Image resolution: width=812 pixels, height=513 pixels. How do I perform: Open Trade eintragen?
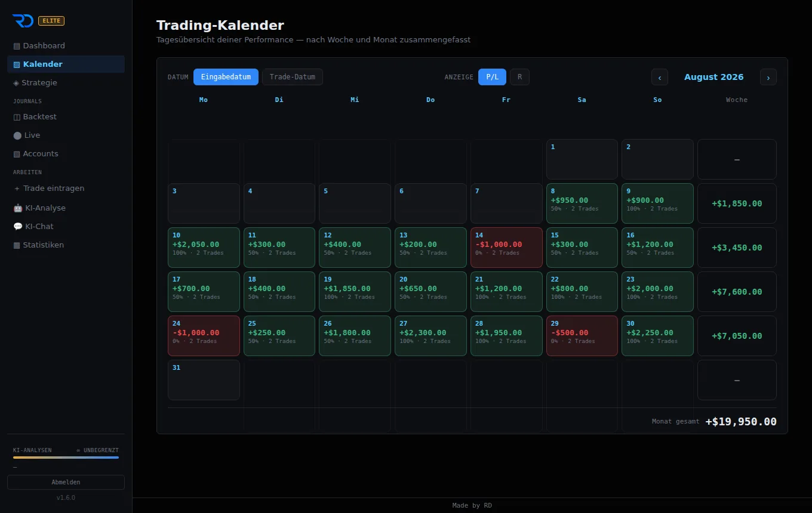tap(66, 188)
